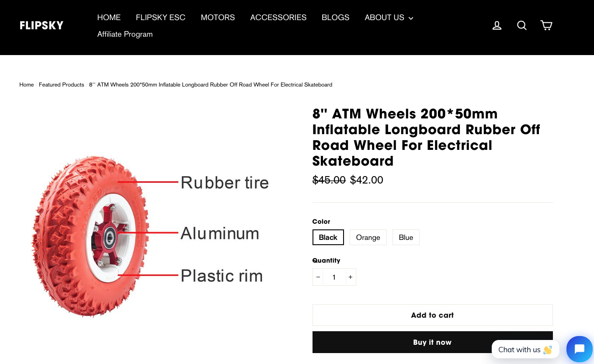Click the search magnifier icon

click(522, 25)
